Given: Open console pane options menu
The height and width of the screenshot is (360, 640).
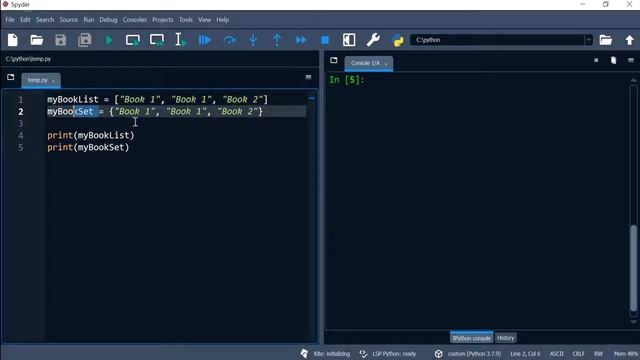Looking at the screenshot, I should pyautogui.click(x=631, y=60).
